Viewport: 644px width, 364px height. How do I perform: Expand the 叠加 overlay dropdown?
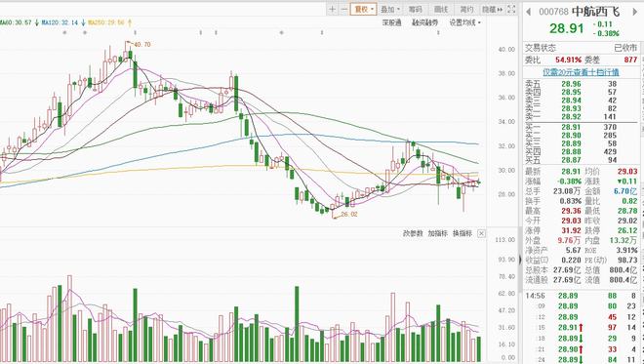click(389, 9)
